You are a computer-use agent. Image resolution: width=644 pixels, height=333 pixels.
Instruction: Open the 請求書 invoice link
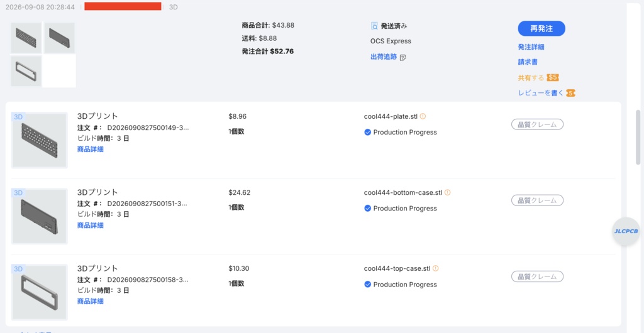(x=528, y=62)
